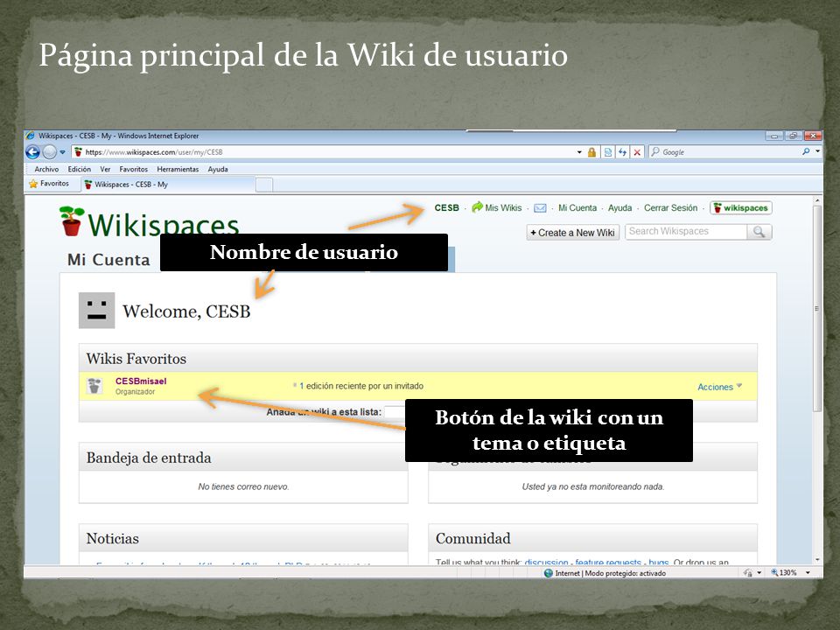Click the CESBmisael wiki plant icon
840x630 pixels.
pos(94,386)
